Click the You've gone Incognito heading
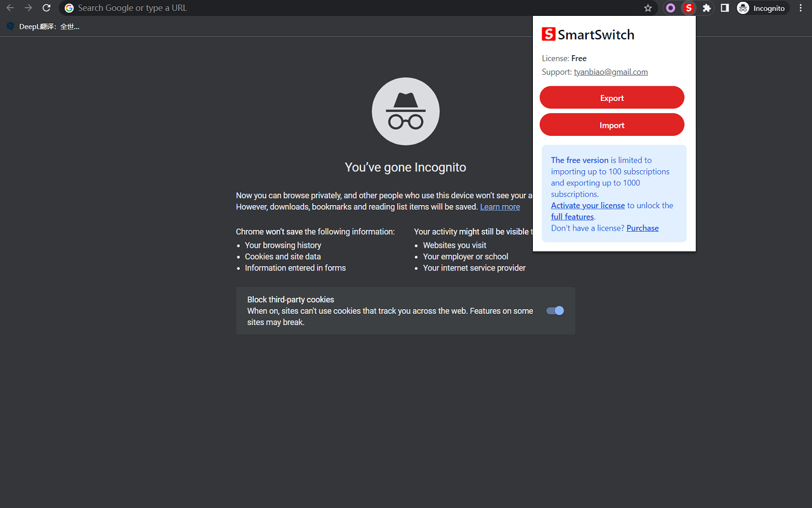 [x=405, y=168]
